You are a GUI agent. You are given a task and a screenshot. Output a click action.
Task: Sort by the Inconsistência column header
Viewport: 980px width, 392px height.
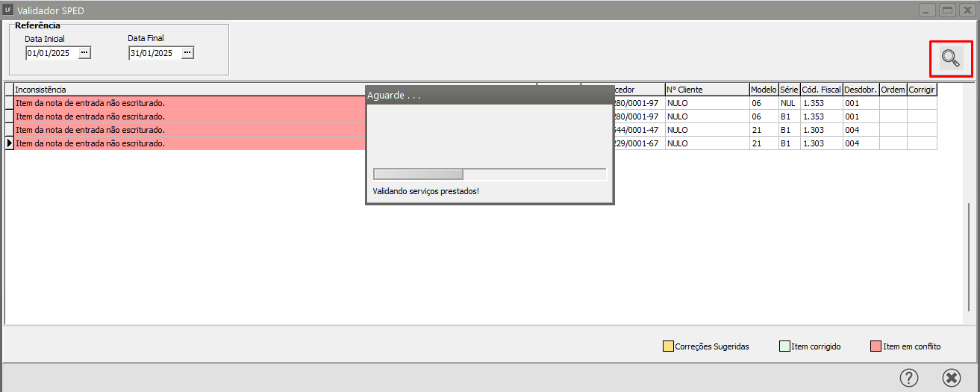[x=187, y=90]
